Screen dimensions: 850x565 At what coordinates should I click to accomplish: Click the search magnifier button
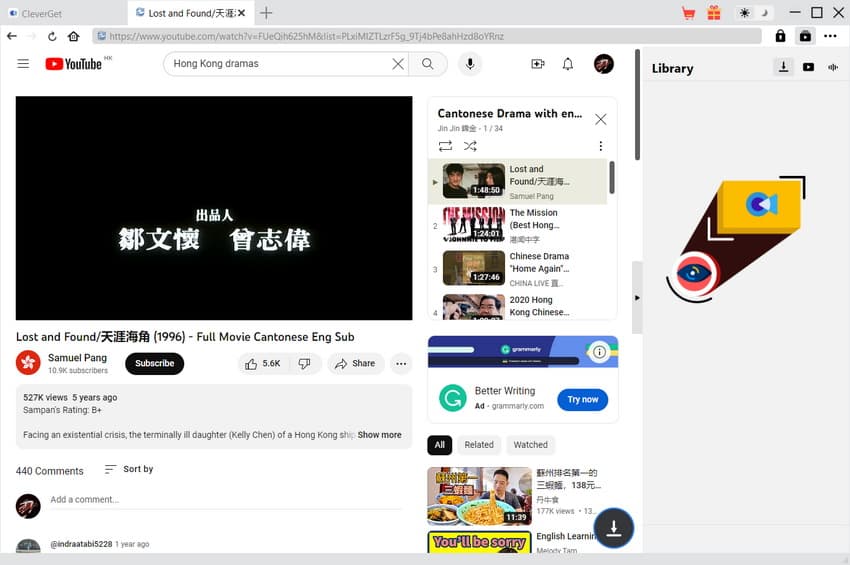pyautogui.click(x=428, y=64)
